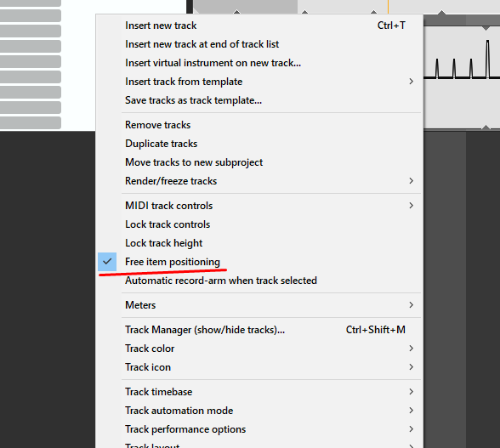Expand Render/freeze tracks submenu

[x=259, y=181]
